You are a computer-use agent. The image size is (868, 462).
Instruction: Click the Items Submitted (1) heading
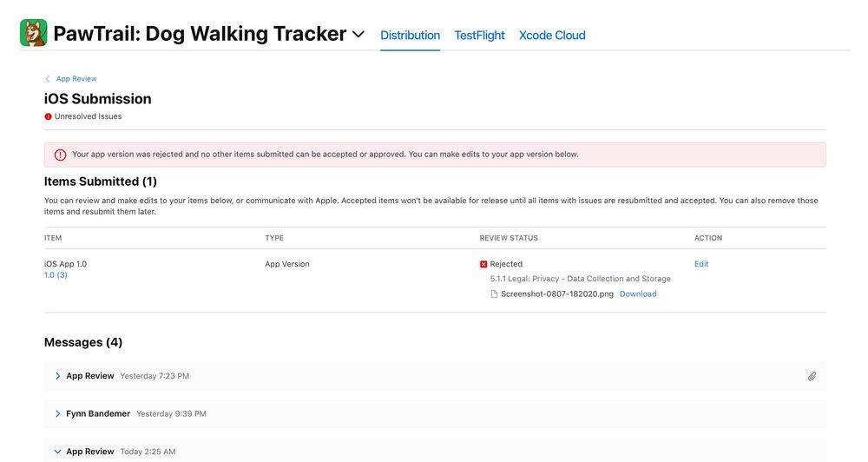click(x=100, y=181)
